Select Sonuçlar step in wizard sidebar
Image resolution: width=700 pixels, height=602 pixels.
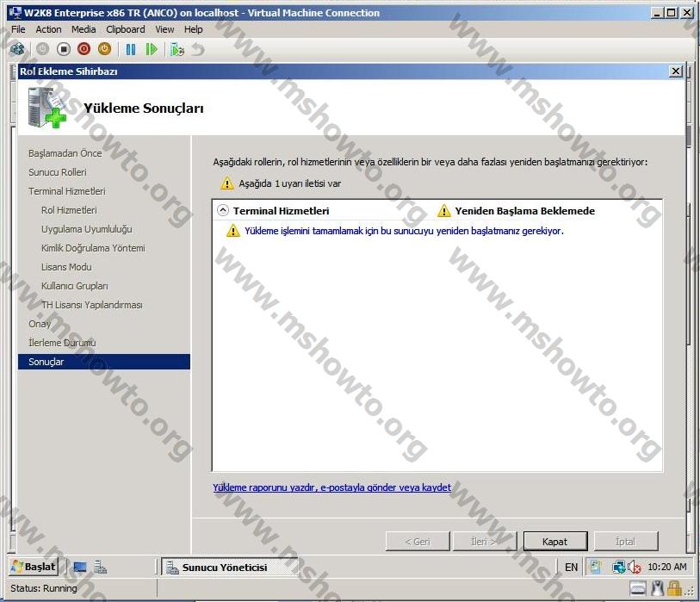(46, 362)
